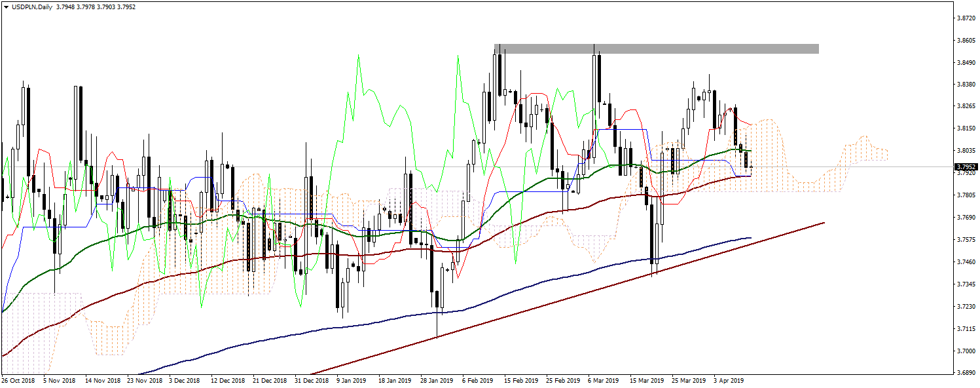980x388 pixels.
Task: Click the 3.7690 price axis label
Action: point(965,218)
